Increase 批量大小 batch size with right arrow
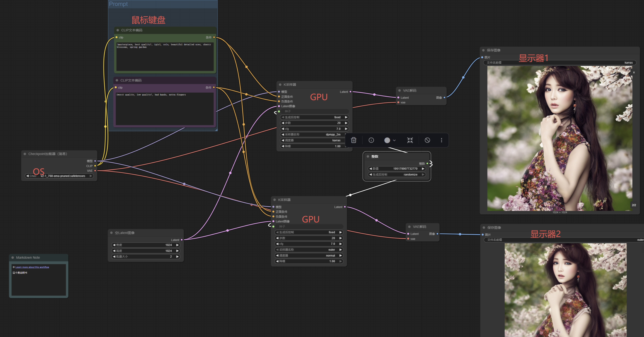 click(x=177, y=257)
